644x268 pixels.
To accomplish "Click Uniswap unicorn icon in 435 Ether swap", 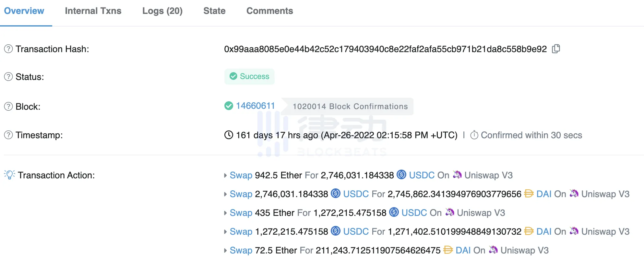I will pos(450,212).
